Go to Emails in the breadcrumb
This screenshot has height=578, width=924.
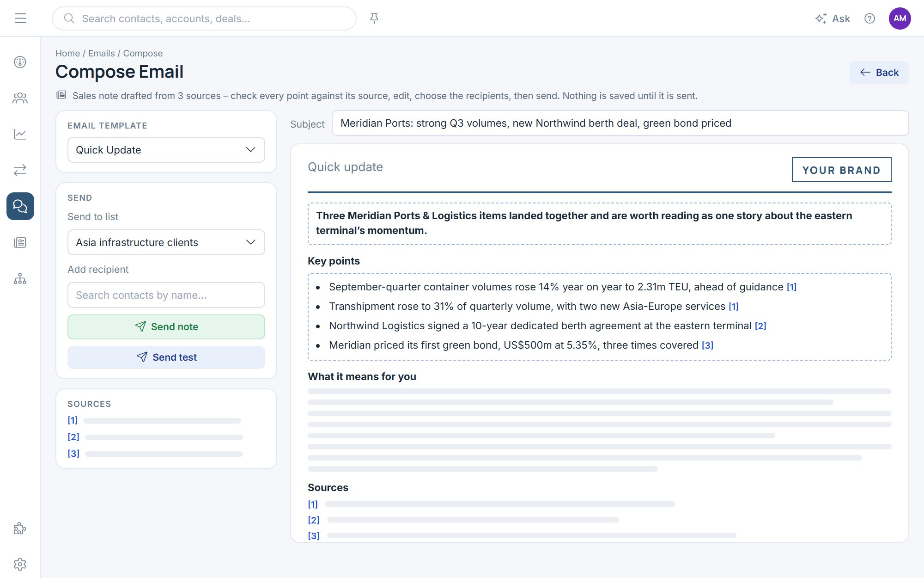coord(102,53)
